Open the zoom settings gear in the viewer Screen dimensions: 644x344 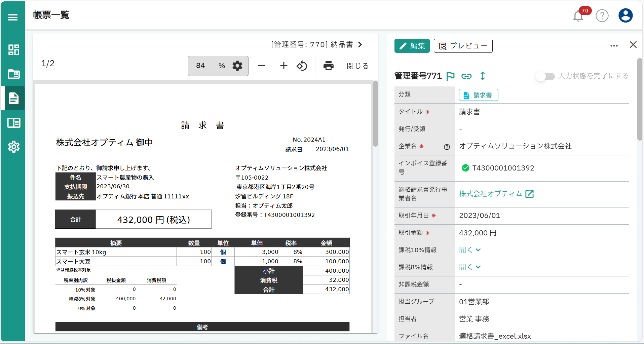coord(237,66)
